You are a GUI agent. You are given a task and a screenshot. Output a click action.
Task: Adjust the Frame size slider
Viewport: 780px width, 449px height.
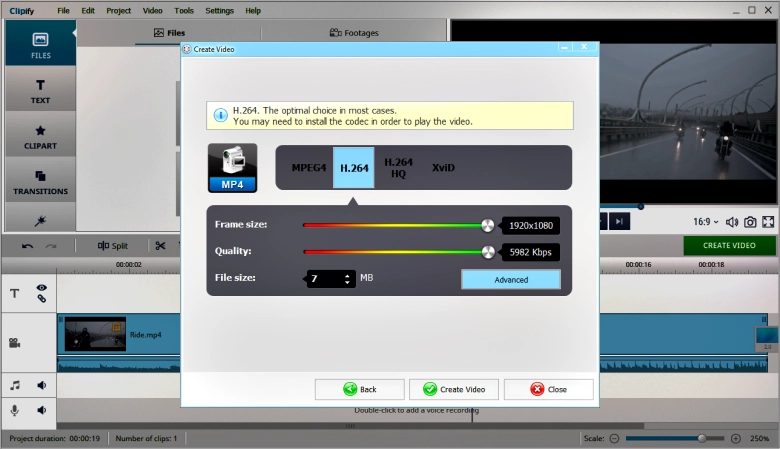tap(488, 226)
